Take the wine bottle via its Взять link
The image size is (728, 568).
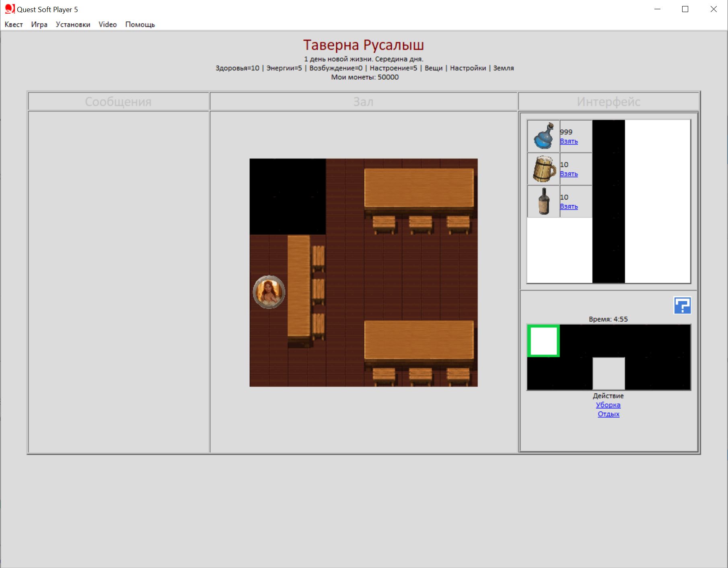(x=569, y=206)
